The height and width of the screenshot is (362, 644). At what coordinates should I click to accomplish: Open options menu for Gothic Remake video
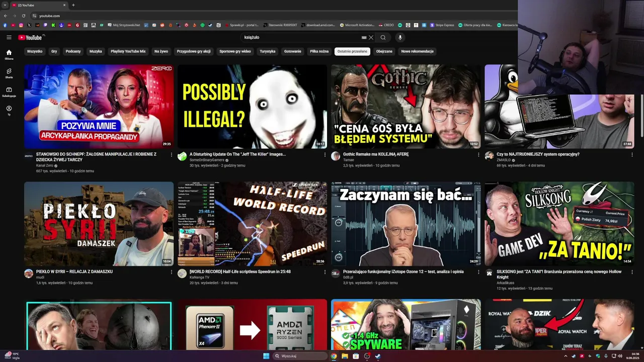[x=478, y=155]
